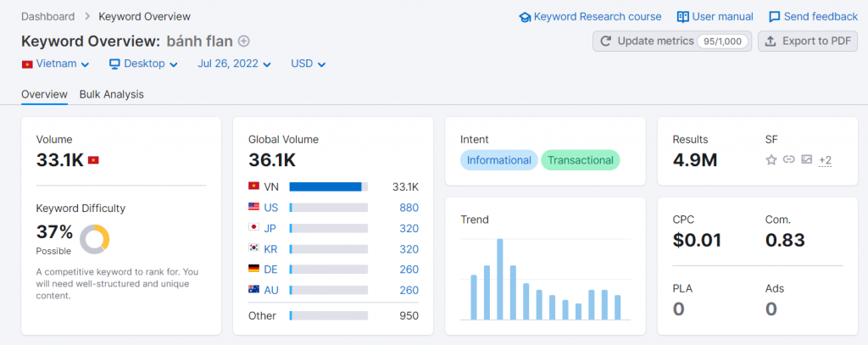Viewport: 868px width, 345px height.
Task: Click the JP country link
Action: [270, 228]
